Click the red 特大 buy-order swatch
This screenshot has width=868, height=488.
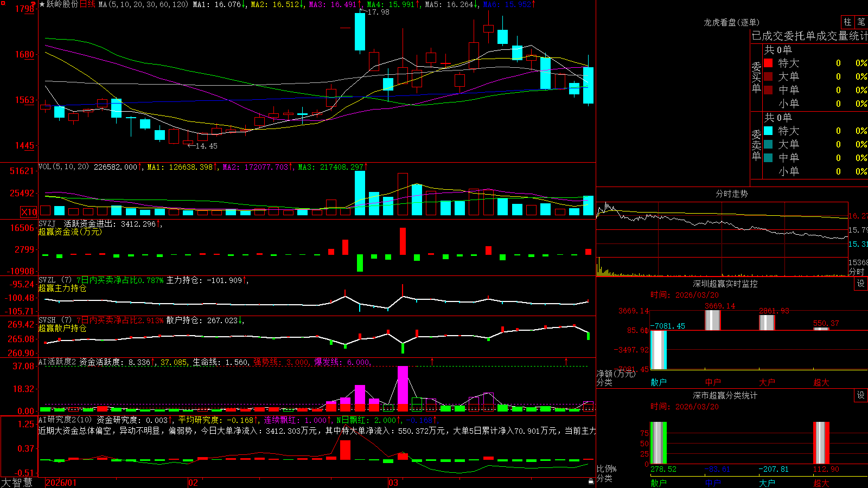tap(768, 63)
